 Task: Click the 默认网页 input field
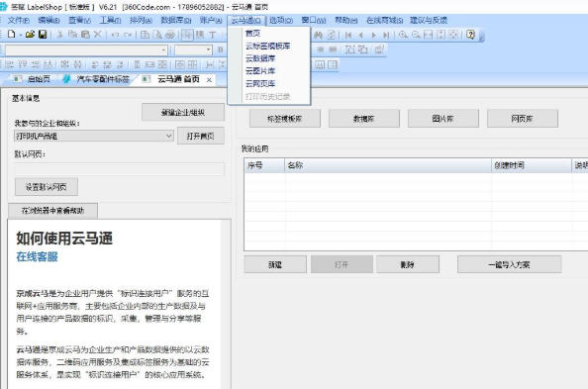click(x=120, y=169)
